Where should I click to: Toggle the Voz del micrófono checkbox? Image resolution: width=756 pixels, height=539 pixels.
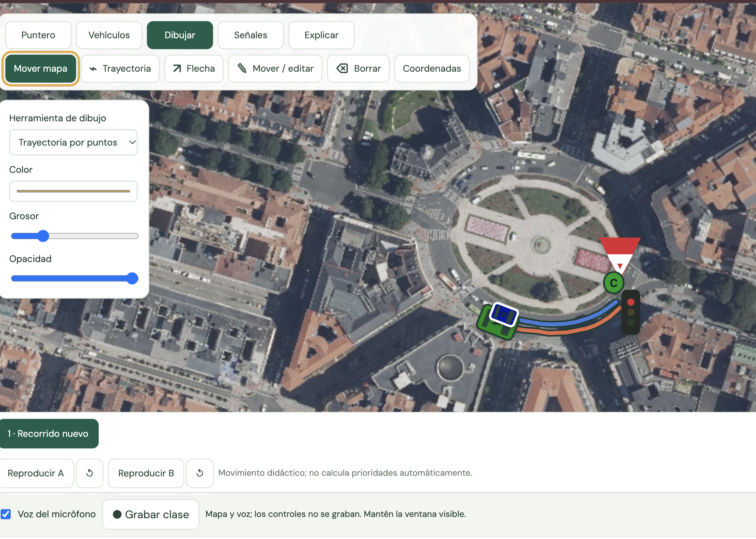[x=6, y=514]
